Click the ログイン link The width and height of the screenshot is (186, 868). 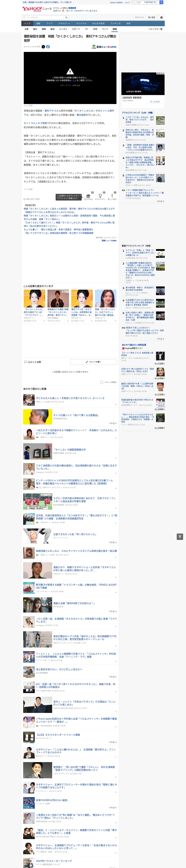57,11
